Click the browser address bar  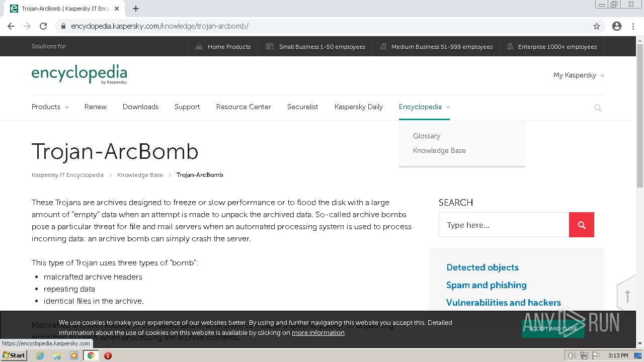pos(322,26)
